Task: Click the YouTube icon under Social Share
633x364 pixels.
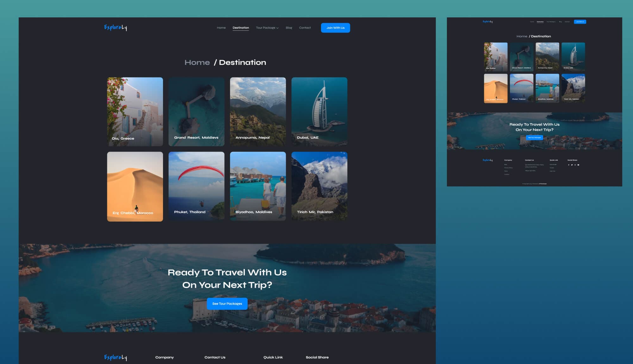Action: click(578, 165)
